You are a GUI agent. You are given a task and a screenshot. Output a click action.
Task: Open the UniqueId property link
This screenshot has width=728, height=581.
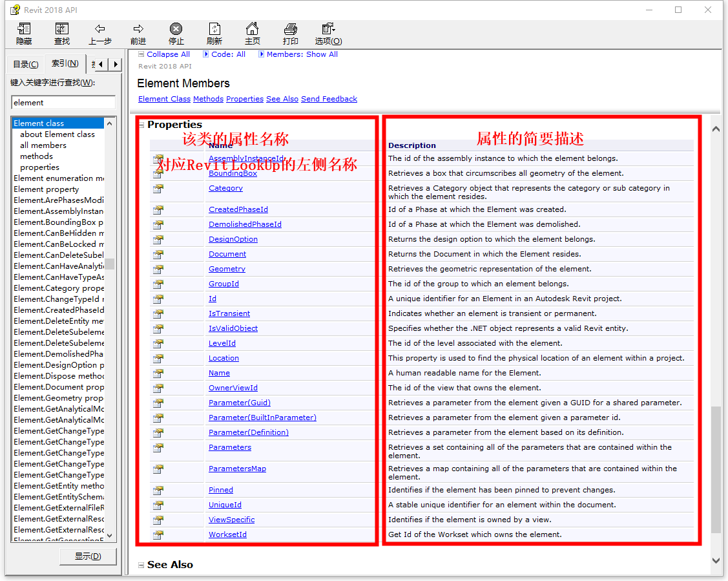(x=225, y=505)
